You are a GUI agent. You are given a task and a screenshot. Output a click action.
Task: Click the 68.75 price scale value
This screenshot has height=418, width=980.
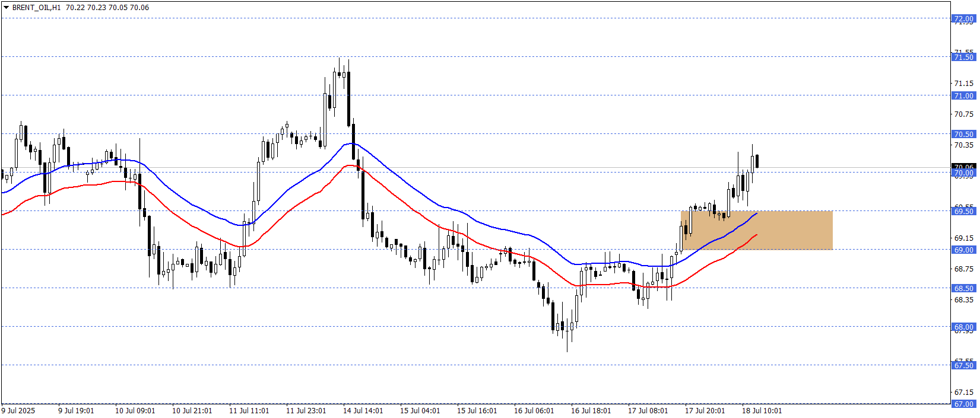click(x=964, y=269)
